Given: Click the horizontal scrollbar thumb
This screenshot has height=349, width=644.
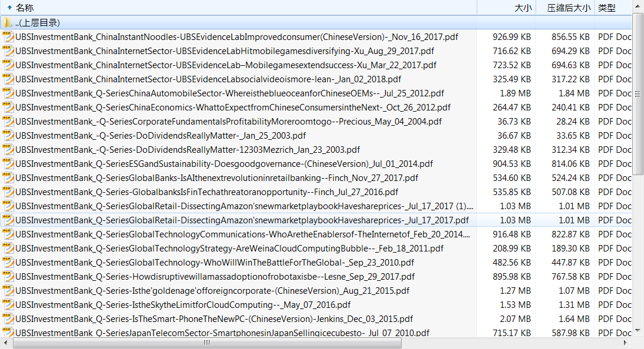Looking at the screenshot, I should (208, 343).
